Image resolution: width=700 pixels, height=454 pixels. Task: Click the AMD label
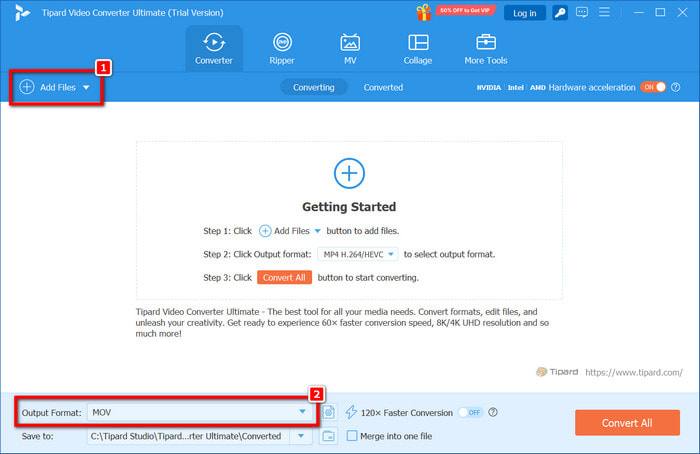538,87
